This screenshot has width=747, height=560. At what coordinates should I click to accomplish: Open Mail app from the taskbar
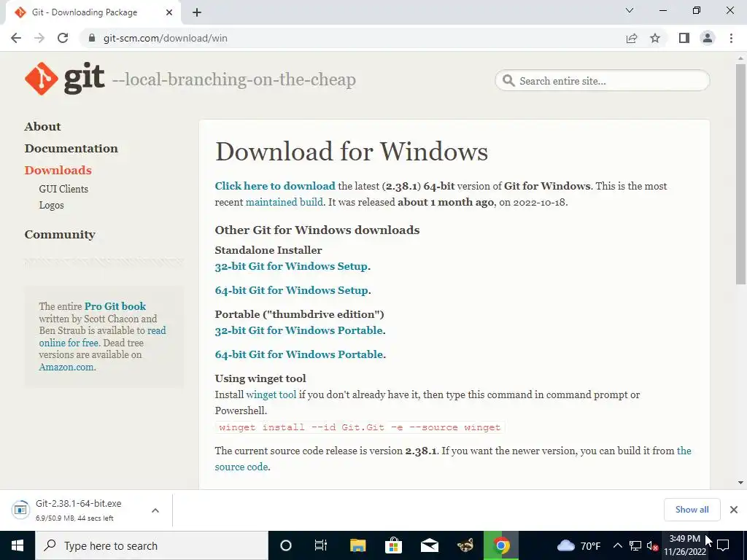[x=429, y=545]
